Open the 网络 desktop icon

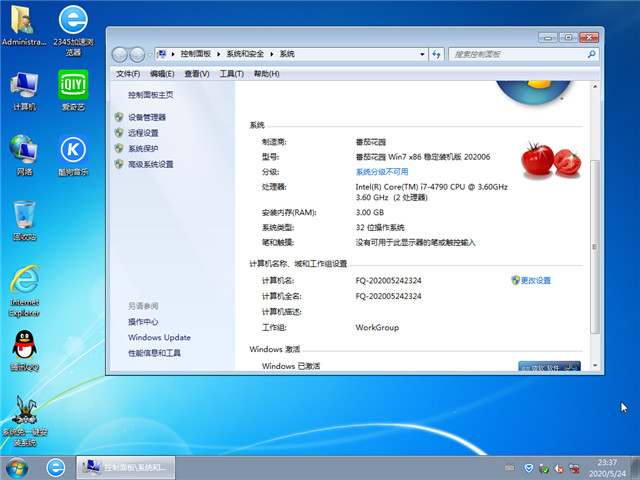[24, 156]
